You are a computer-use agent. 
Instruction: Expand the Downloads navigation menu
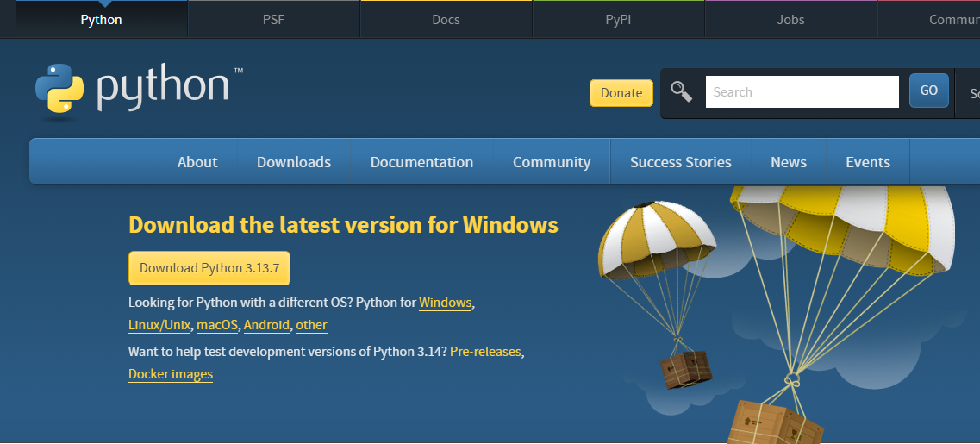[294, 162]
